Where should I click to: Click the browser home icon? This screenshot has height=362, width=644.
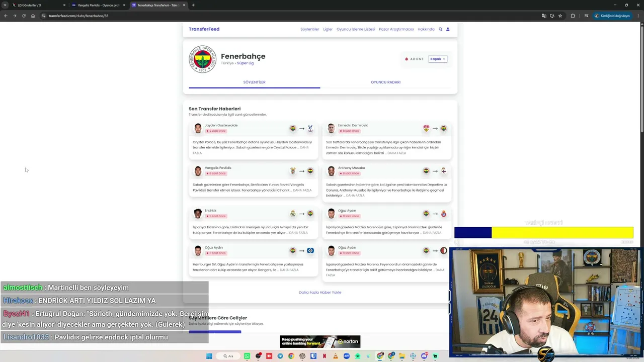pos(33,16)
